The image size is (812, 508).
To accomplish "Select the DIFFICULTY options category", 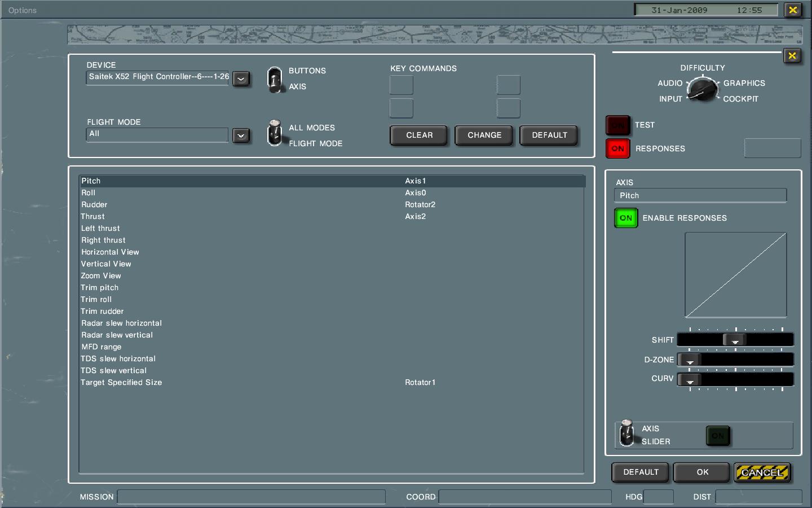I will (703, 68).
